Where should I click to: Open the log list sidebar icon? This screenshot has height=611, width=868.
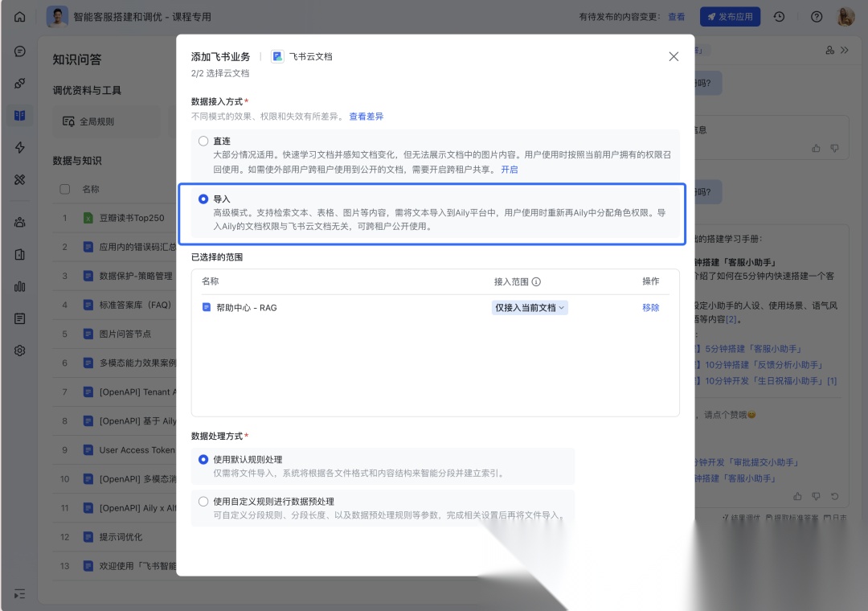tap(20, 318)
